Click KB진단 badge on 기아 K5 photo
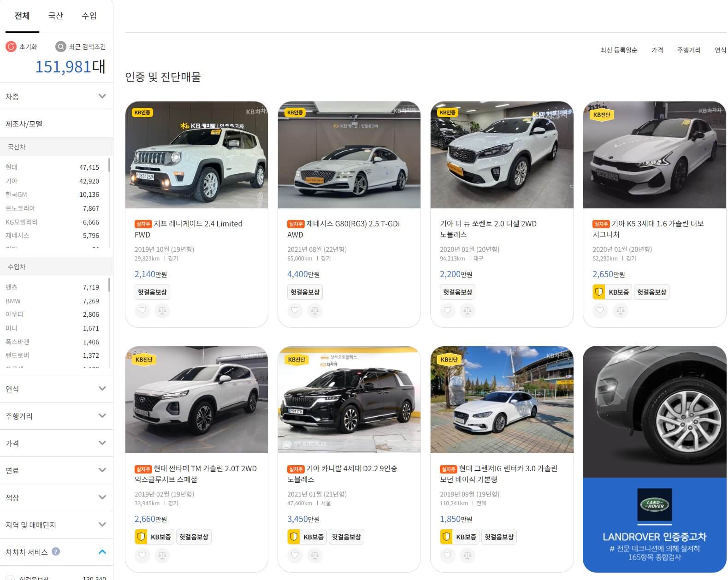This screenshot has height=580, width=728. [x=602, y=115]
